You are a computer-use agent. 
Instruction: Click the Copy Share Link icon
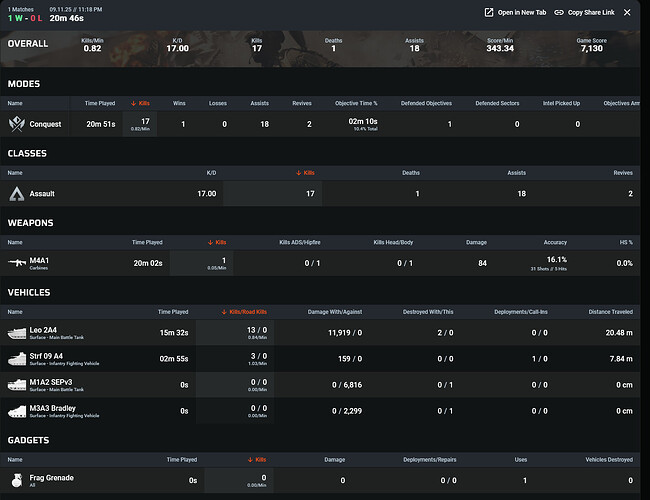558,13
